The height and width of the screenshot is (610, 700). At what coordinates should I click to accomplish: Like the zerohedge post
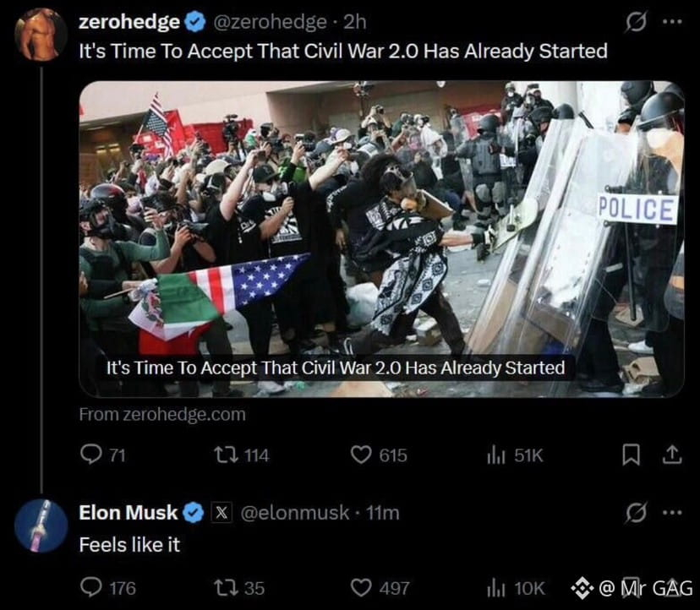pos(379,455)
